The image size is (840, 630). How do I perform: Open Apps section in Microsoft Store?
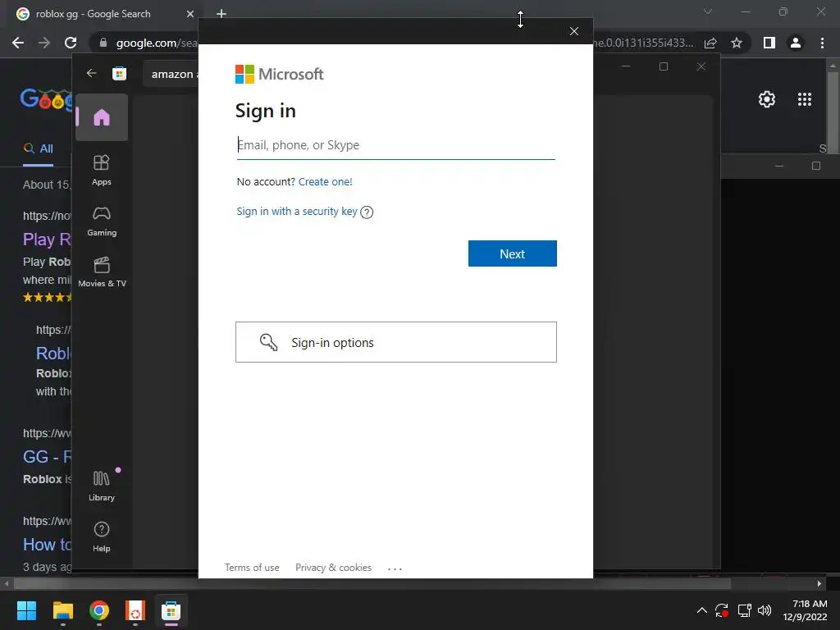tap(101, 170)
